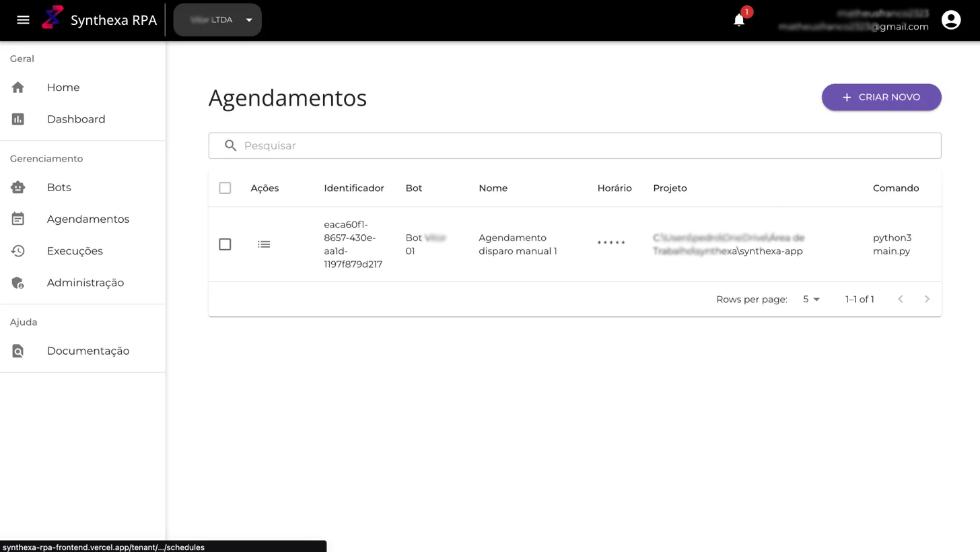Go to previous table page arrow
This screenshot has height=552, width=980.
[x=900, y=299]
